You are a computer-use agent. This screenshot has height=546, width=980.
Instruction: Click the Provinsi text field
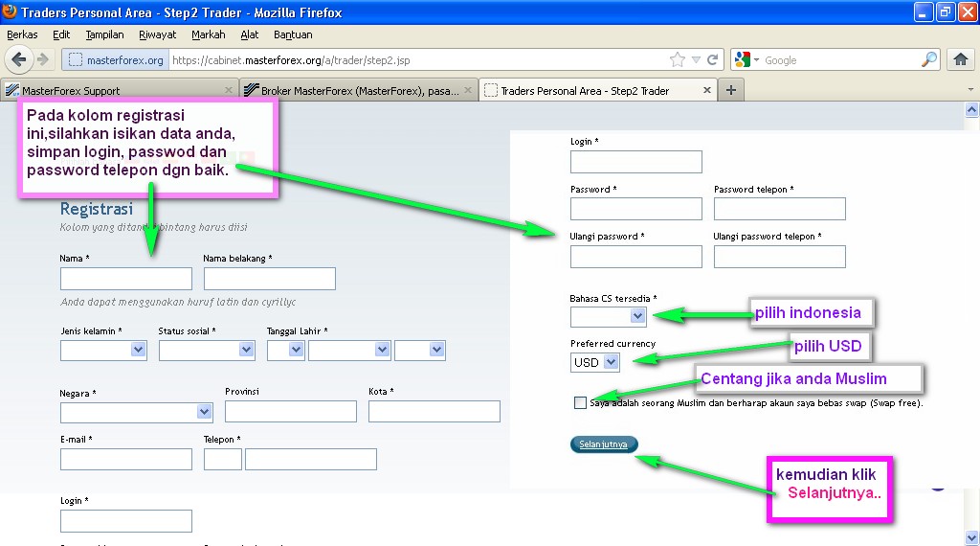point(291,411)
